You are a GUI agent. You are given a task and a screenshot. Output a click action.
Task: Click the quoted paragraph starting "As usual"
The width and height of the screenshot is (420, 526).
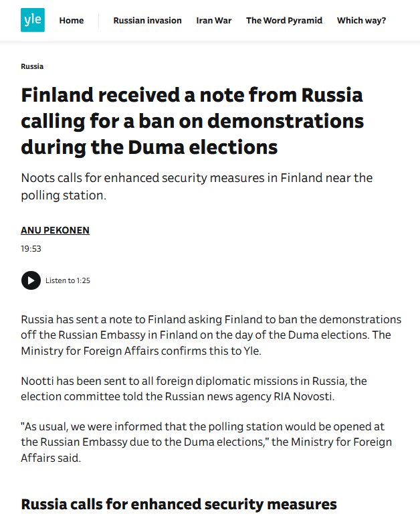coord(206,442)
